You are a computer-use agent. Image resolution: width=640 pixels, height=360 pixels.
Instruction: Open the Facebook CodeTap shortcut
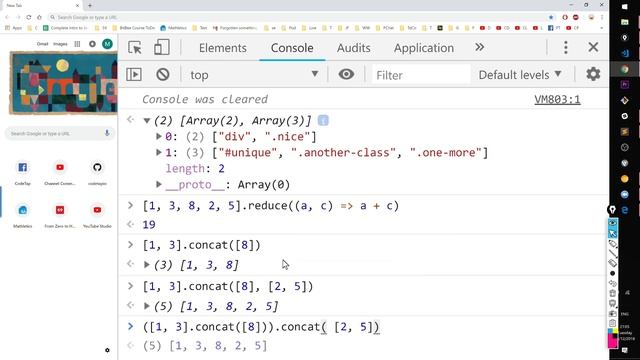pyautogui.click(x=22, y=172)
